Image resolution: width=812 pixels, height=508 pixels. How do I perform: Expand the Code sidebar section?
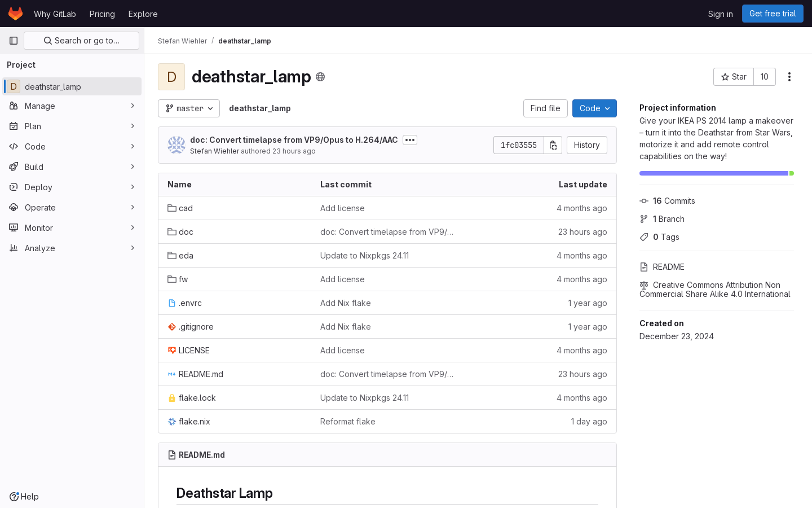point(72,147)
